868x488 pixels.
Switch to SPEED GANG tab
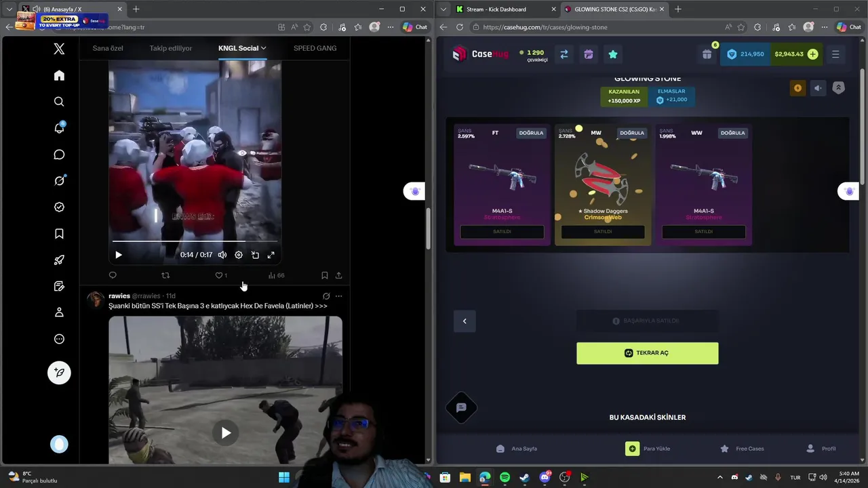(x=315, y=48)
